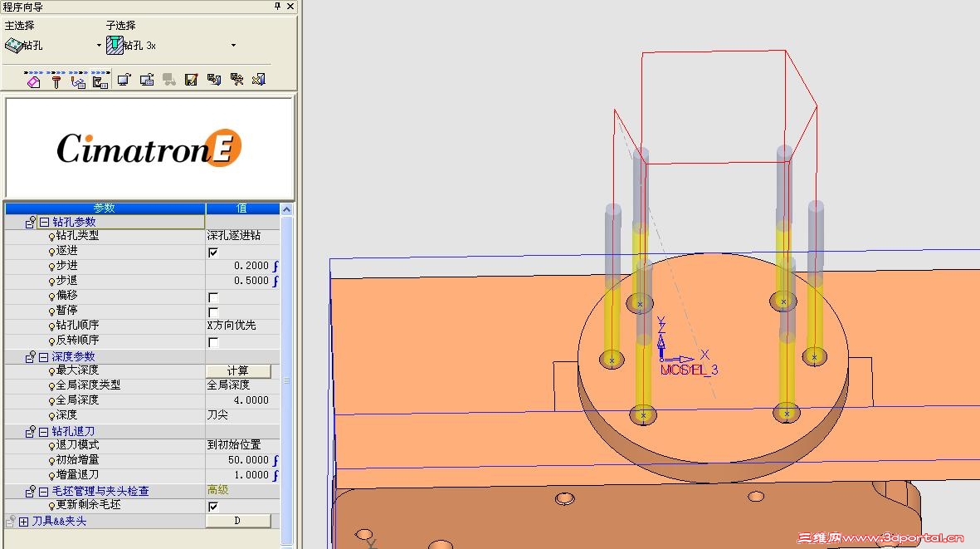Click the monitor preview icon in wizard toolbar

click(x=124, y=80)
